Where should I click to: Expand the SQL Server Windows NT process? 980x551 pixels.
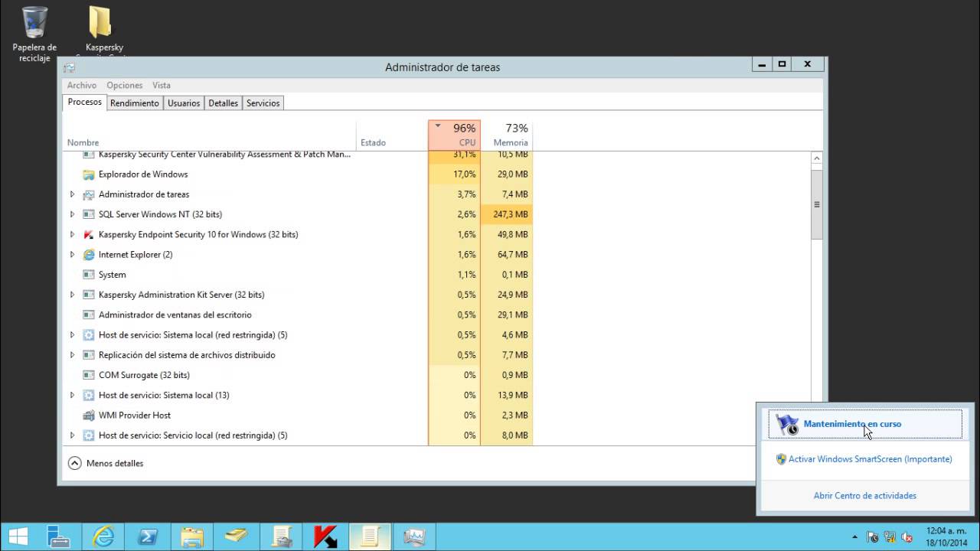tap(73, 214)
